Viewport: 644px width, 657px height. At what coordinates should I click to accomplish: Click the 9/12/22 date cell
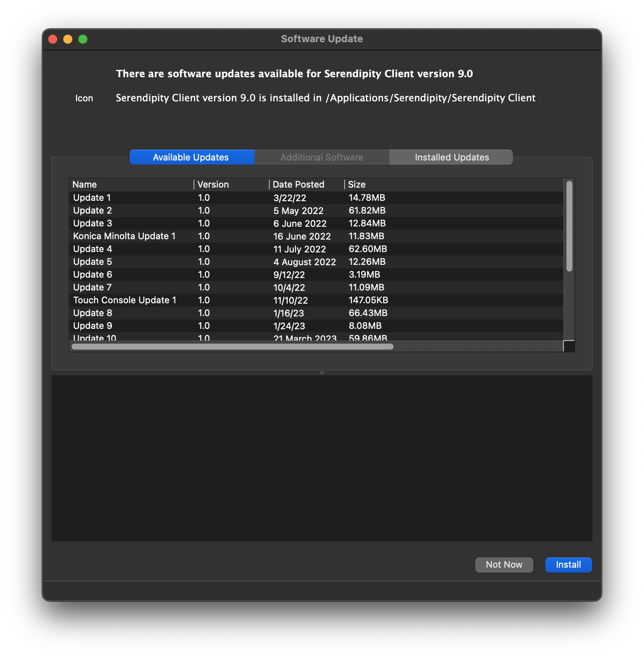point(289,275)
